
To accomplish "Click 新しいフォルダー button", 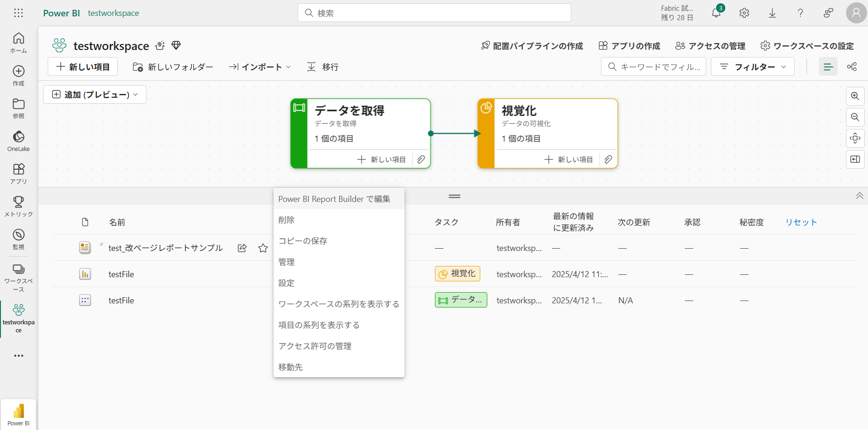I will (173, 67).
